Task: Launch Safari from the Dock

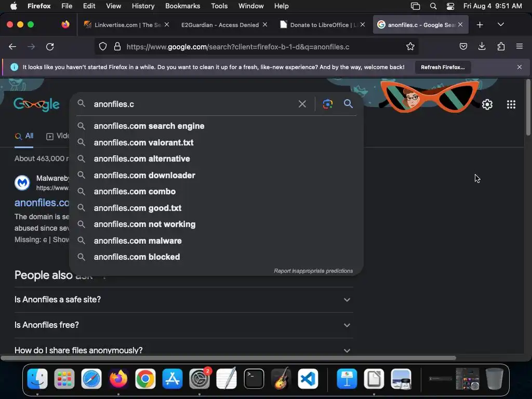Action: coord(91,379)
